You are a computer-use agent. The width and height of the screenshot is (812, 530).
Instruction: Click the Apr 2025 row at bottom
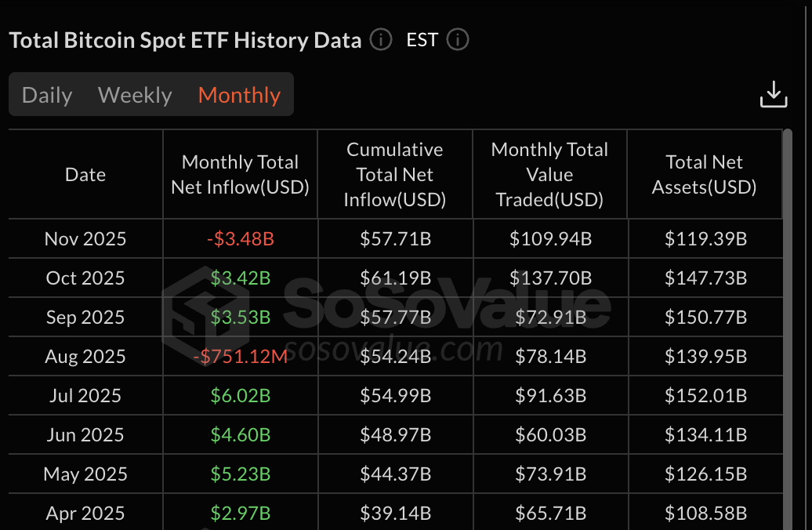[x=85, y=513]
